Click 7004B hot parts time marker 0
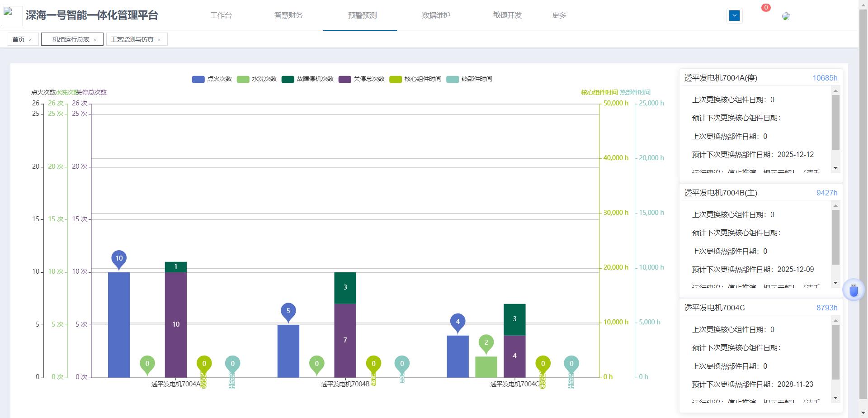This screenshot has height=418, width=868. 402,364
